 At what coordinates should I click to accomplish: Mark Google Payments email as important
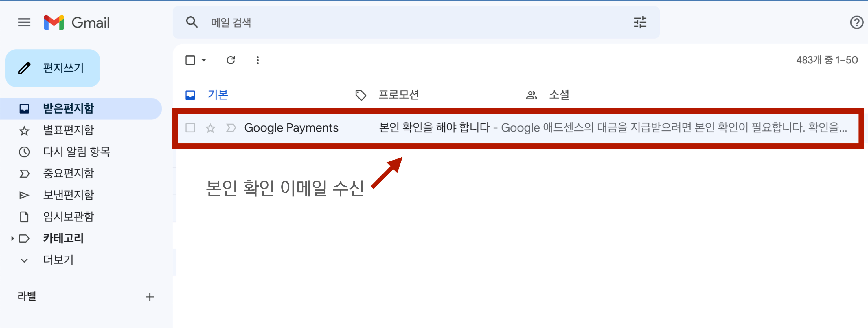click(x=231, y=128)
